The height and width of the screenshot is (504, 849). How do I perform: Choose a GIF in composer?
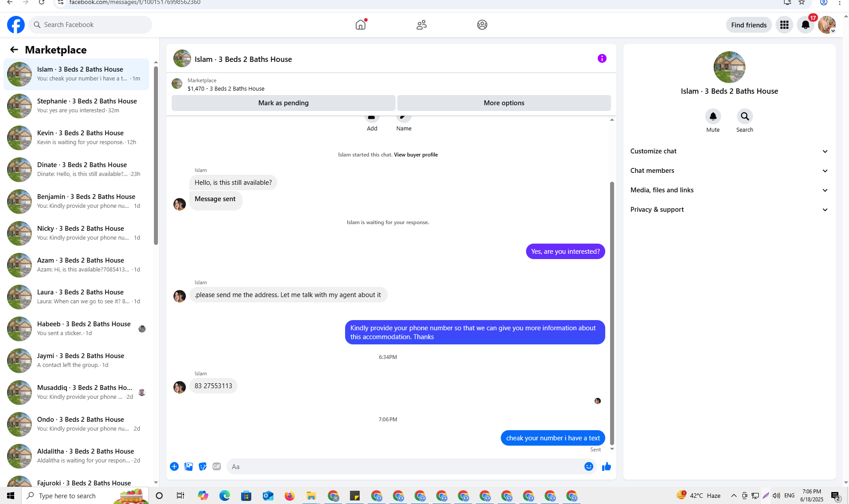coord(217,466)
